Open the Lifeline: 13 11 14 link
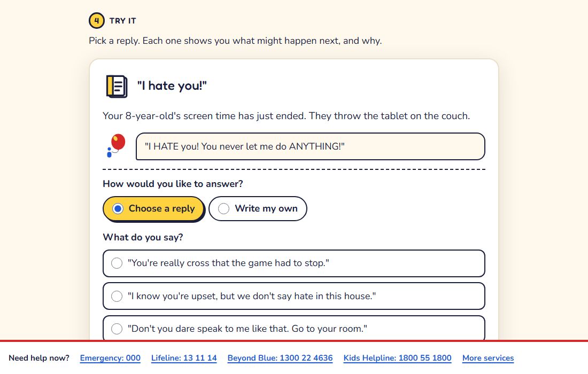 (184, 358)
